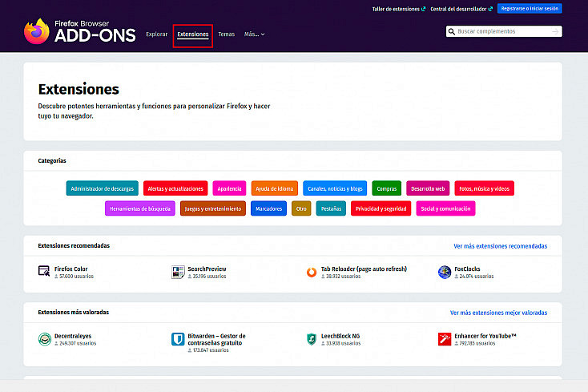Image resolution: width=588 pixels, height=392 pixels.
Task: Select Juegos y entretenimiento category
Action: click(x=213, y=208)
